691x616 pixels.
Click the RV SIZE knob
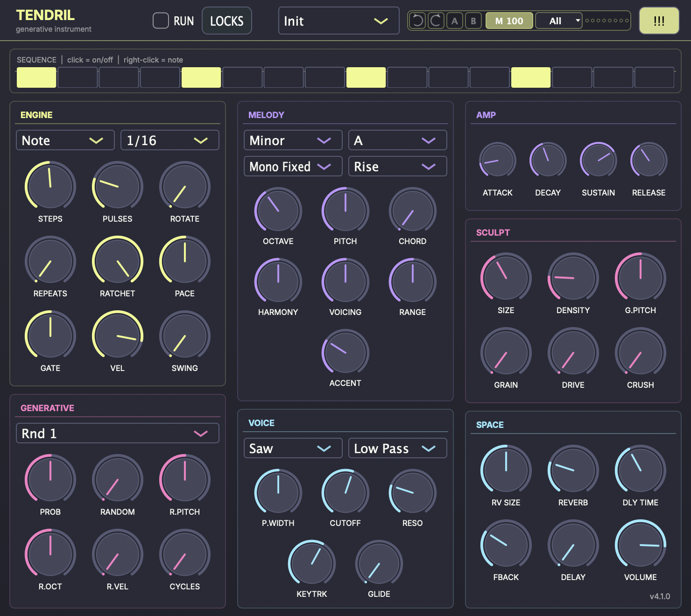point(506,470)
